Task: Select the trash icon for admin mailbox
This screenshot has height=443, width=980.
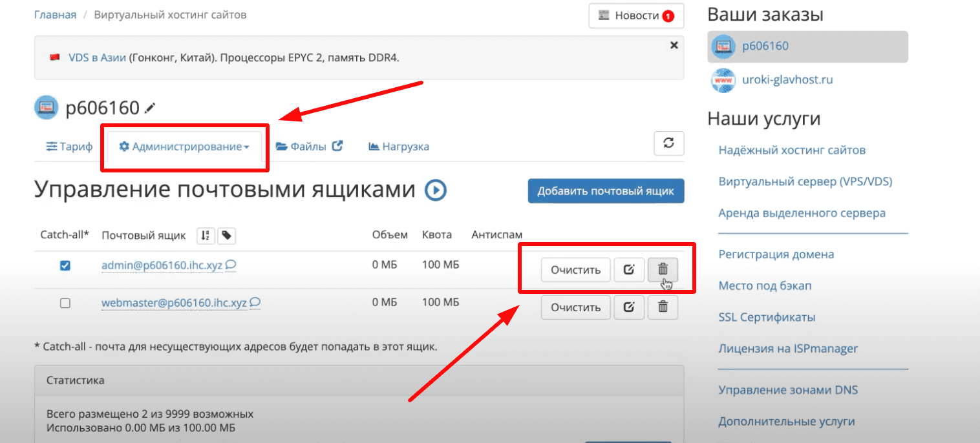Action: (x=663, y=269)
